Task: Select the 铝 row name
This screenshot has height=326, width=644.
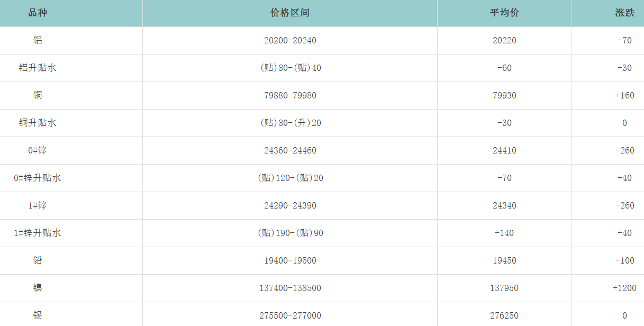Action: (38, 40)
